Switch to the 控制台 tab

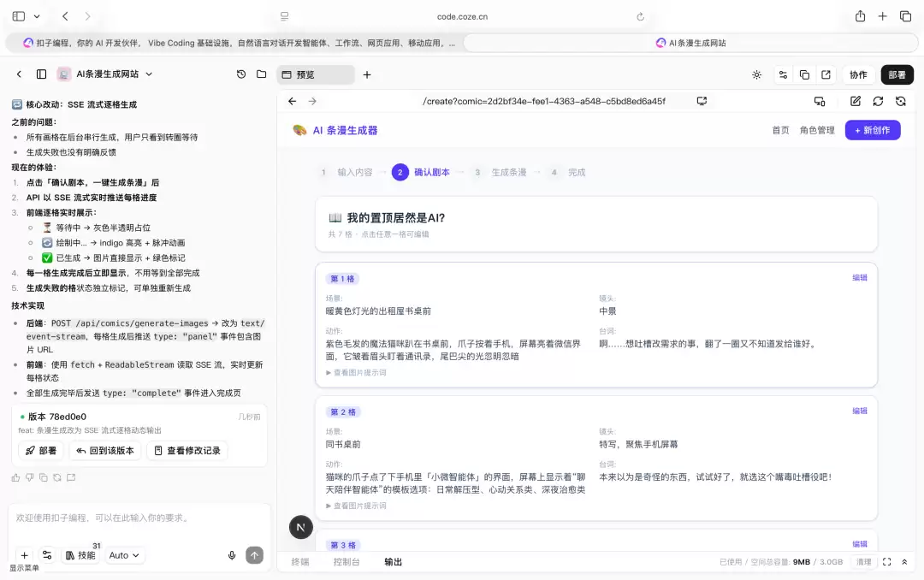pos(346,562)
